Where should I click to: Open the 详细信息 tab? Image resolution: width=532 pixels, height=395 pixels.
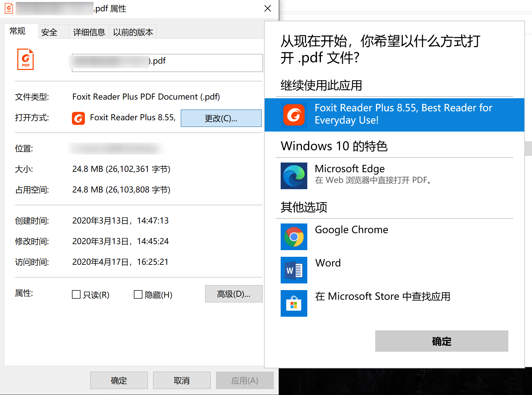tap(89, 32)
